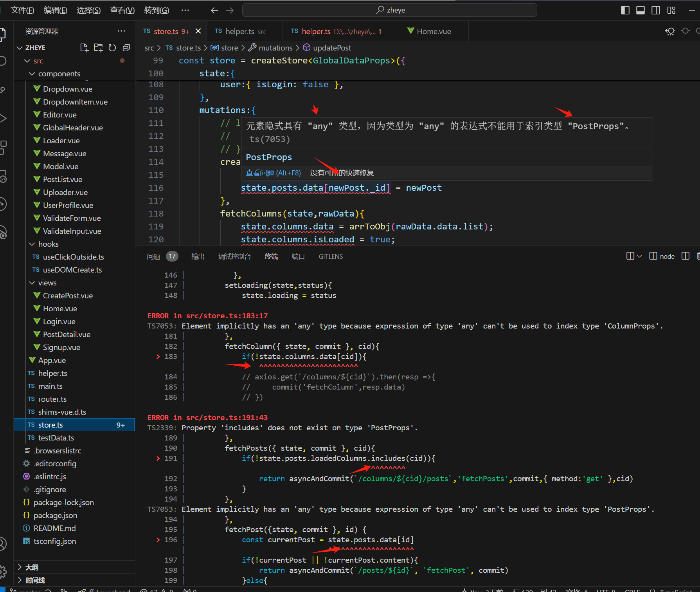700x592 pixels.
Task: Click the 查看问题 (Alt+F8) link
Action: [273, 173]
